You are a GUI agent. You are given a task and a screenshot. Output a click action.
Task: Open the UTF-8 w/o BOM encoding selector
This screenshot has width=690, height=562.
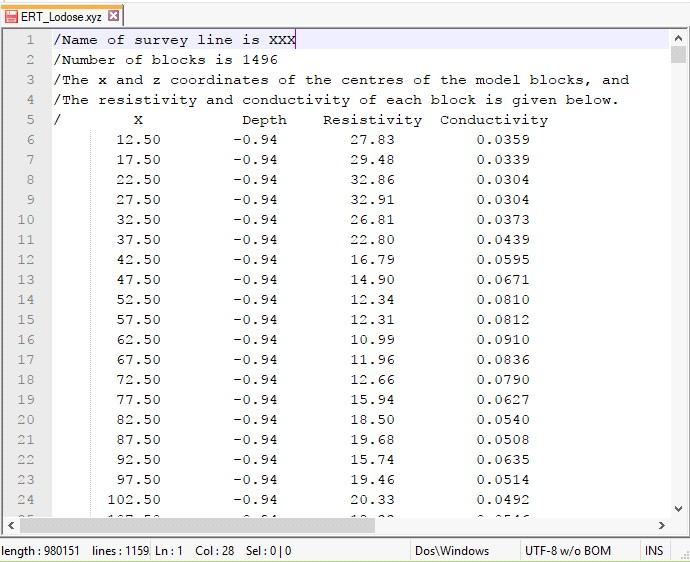(x=567, y=551)
